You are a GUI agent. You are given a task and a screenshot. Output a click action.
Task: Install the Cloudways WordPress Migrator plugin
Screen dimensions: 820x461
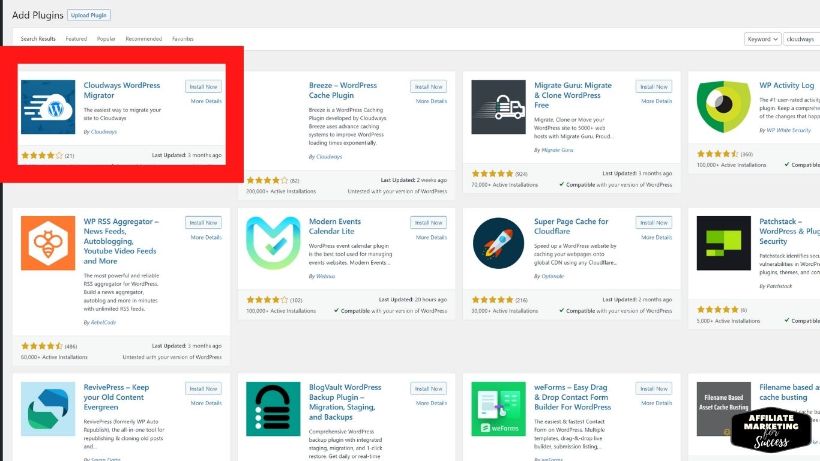(x=203, y=87)
